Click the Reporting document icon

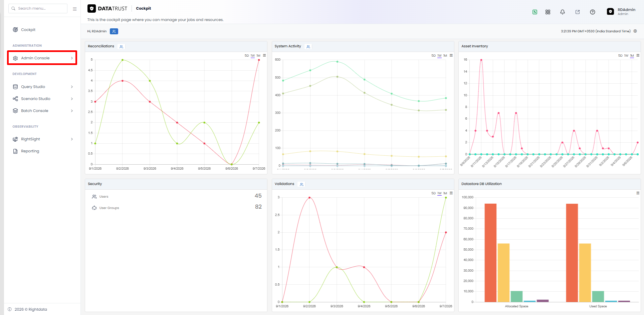tap(15, 151)
